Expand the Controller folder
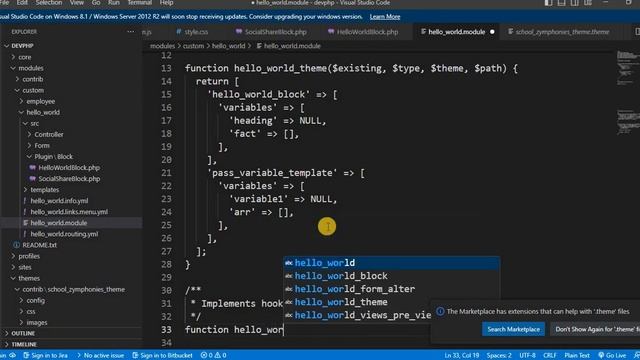 click(x=71, y=134)
